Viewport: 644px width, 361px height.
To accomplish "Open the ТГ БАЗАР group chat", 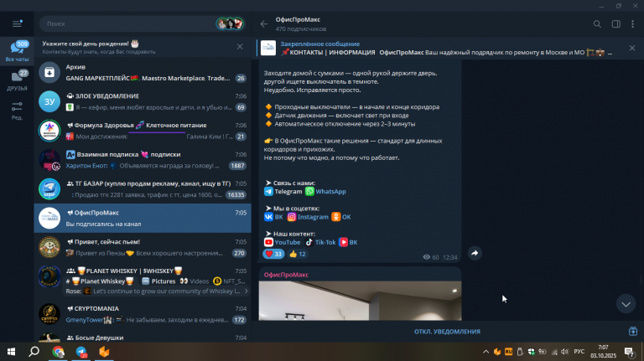I will pos(143,189).
